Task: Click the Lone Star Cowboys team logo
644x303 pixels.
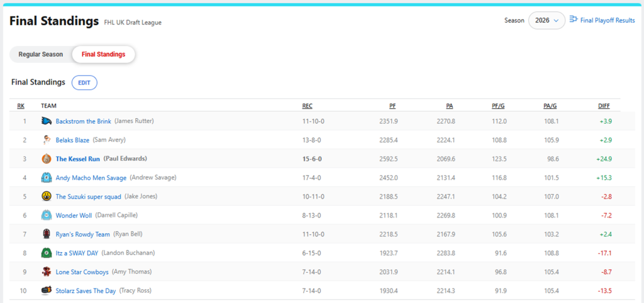Action: [x=47, y=272]
